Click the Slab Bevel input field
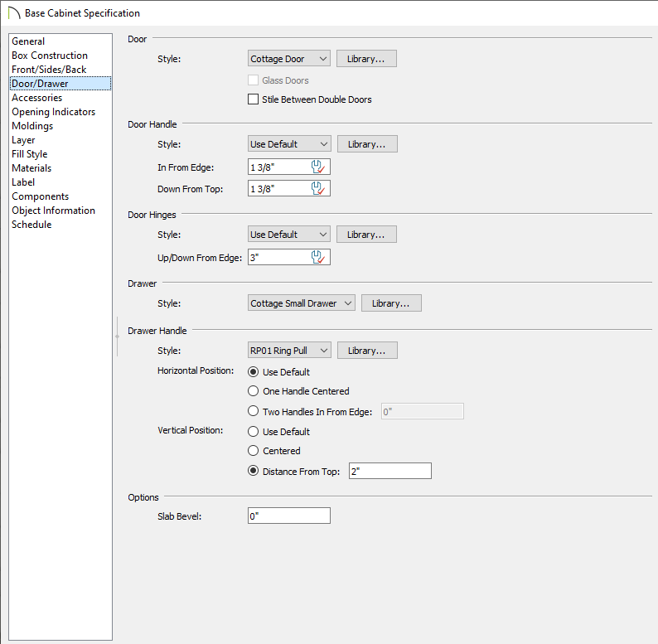 coord(288,516)
